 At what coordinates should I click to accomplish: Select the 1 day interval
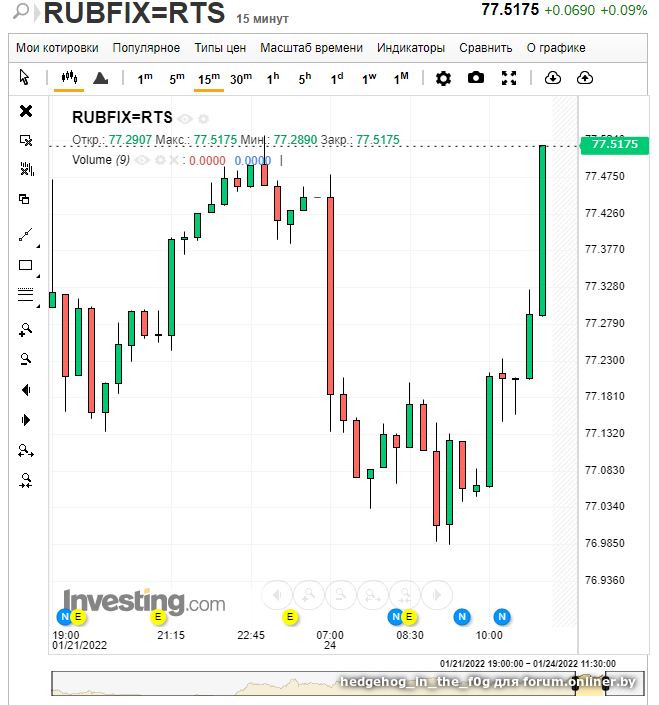pyautogui.click(x=337, y=79)
